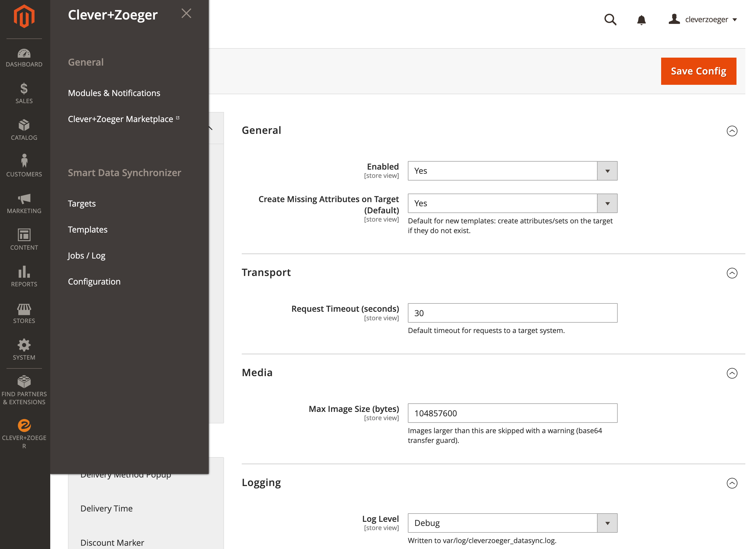756x549 pixels.
Task: Open the Templates menu item
Action: [x=88, y=229]
